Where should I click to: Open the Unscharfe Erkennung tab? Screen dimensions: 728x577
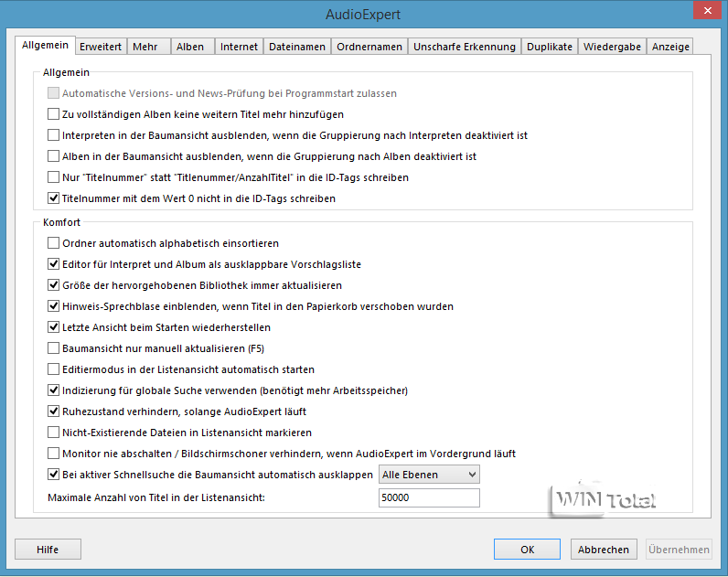pyautogui.click(x=465, y=47)
